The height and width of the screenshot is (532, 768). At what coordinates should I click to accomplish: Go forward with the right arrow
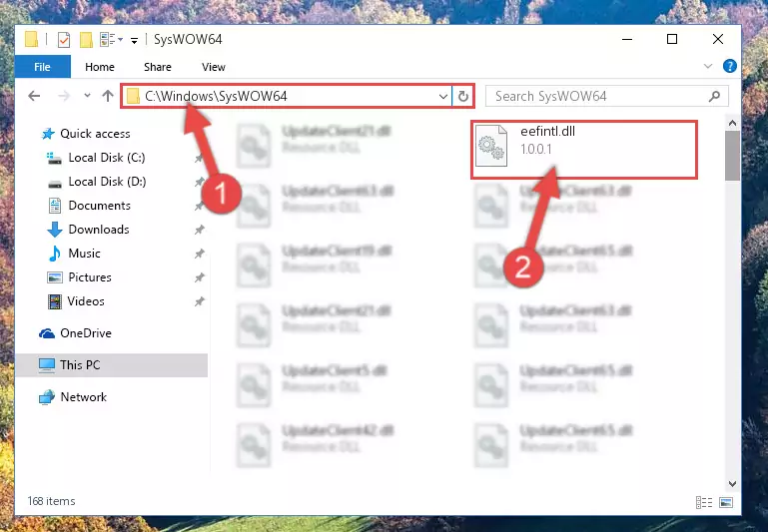click(64, 96)
